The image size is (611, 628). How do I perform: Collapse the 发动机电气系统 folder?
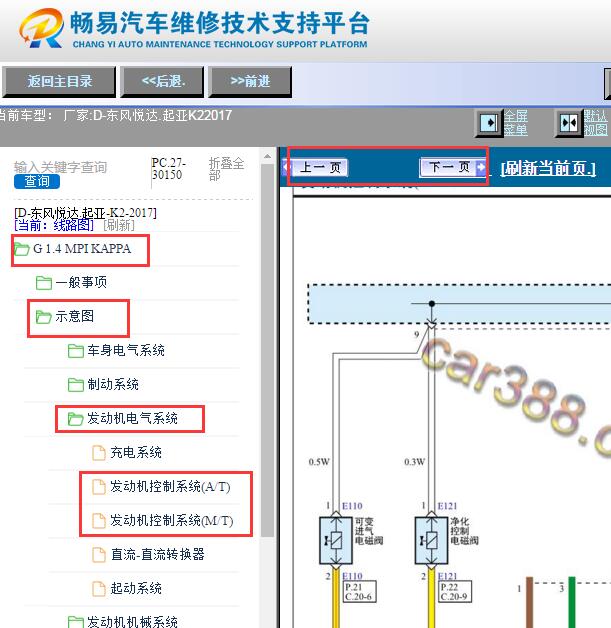pos(133,419)
